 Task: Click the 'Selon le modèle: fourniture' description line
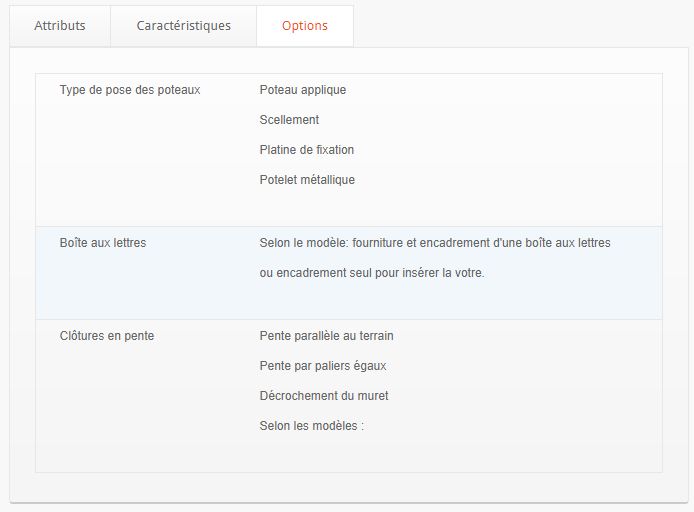(x=434, y=243)
